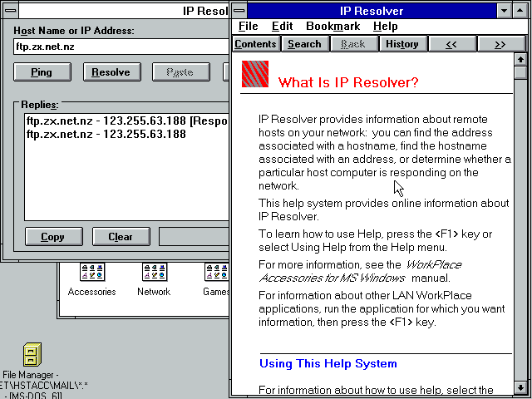Click the What Is IP Resolver? heading
Viewport: 532px width, 399px height.
(348, 82)
